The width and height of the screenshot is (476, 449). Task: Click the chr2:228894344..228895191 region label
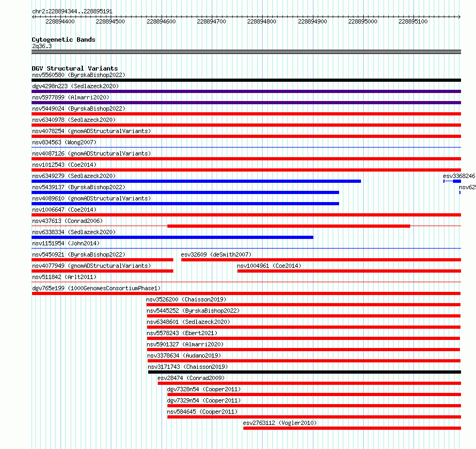coord(72,11)
